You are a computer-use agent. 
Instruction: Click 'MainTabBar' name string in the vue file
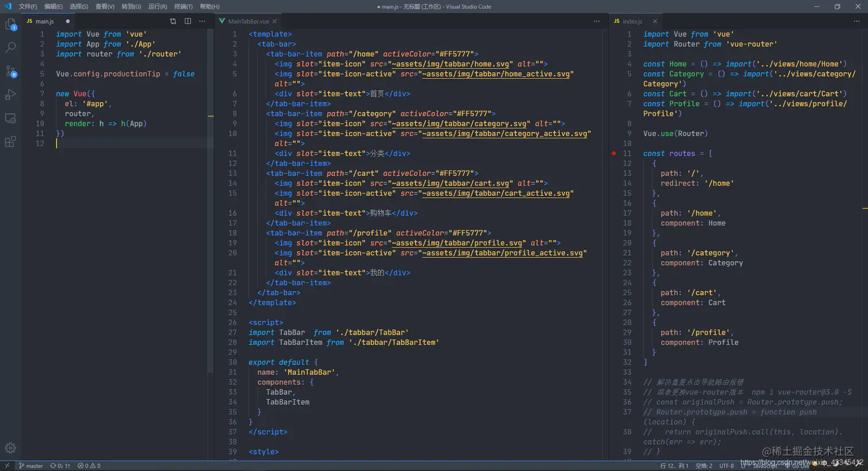tap(309, 372)
